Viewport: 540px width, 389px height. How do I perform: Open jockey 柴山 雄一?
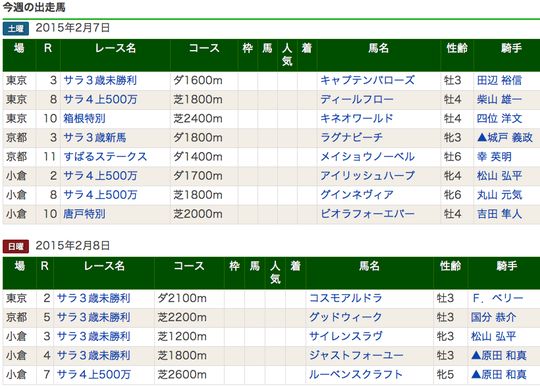pyautogui.click(x=499, y=99)
